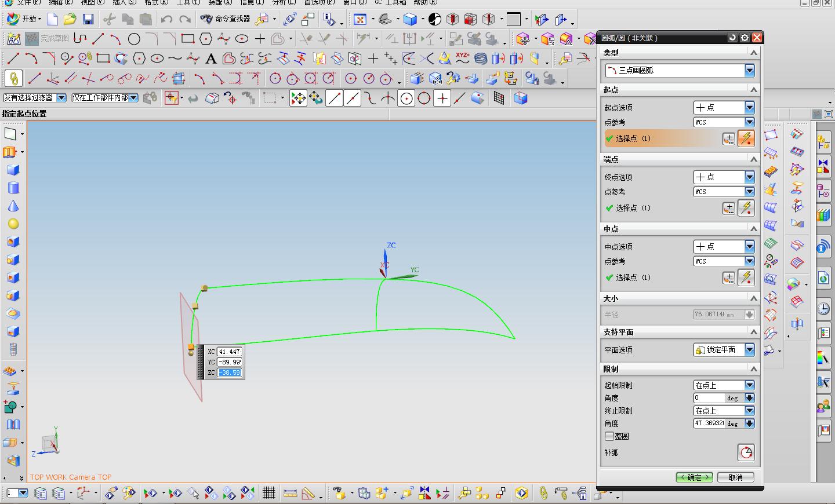Click the 补弧 complement arc icon

coord(746,452)
